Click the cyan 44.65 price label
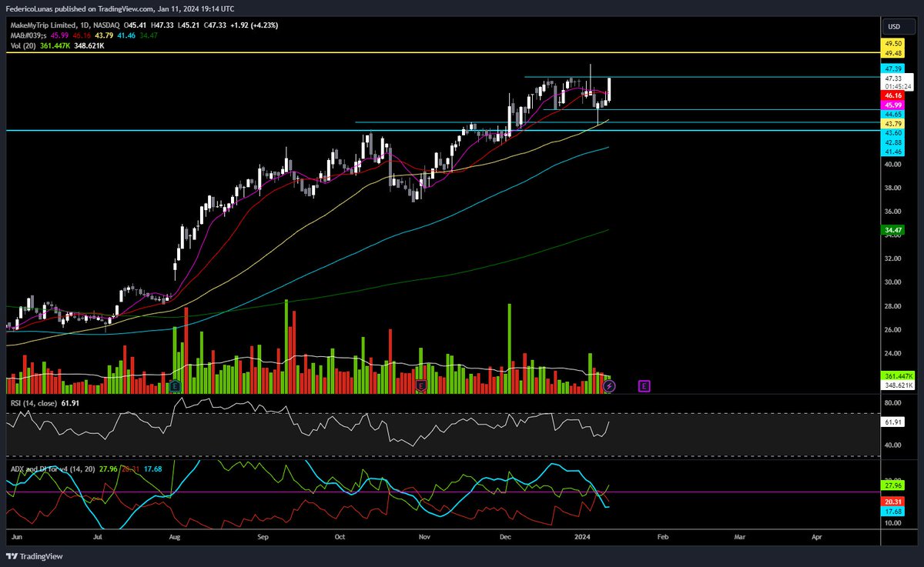This screenshot has height=567, width=924. [893, 114]
